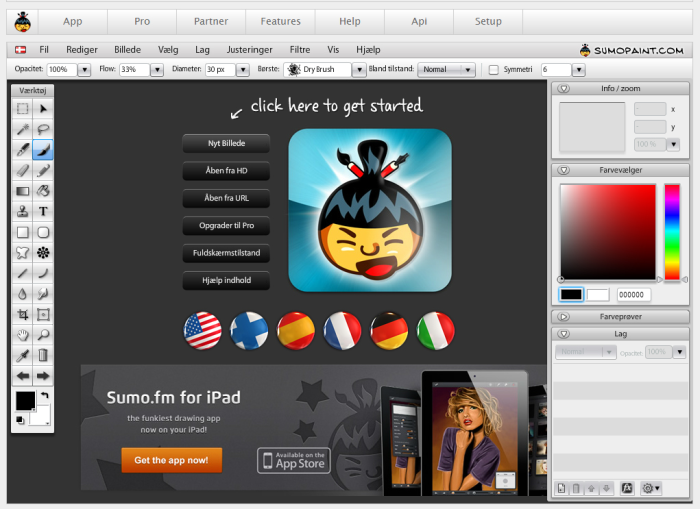Pick the Eyedropper color picker tool
700x509 pixels.
click(22, 355)
